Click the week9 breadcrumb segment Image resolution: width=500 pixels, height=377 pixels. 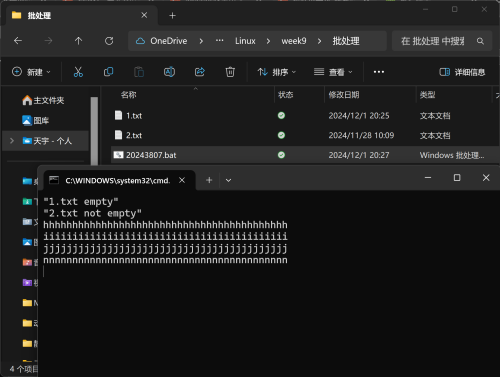pyautogui.click(x=294, y=41)
